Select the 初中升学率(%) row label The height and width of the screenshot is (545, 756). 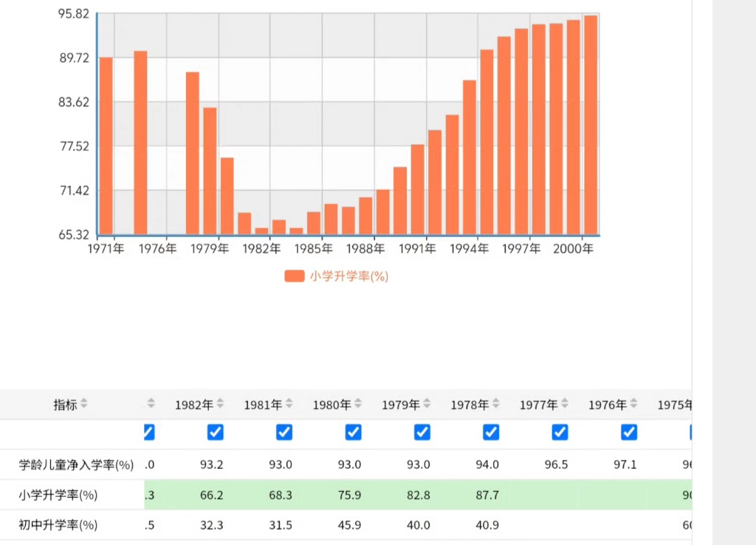[x=58, y=526]
